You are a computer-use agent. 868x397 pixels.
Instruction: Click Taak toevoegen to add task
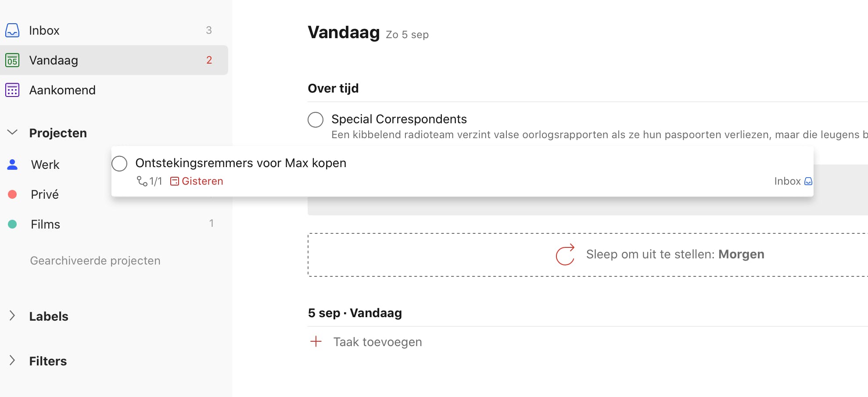(x=377, y=342)
